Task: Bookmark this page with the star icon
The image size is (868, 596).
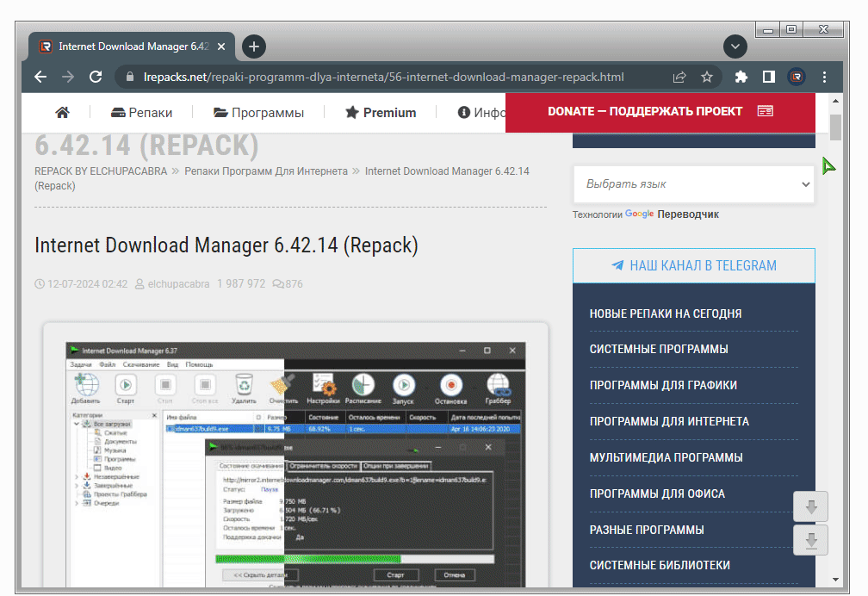Action: coord(707,77)
